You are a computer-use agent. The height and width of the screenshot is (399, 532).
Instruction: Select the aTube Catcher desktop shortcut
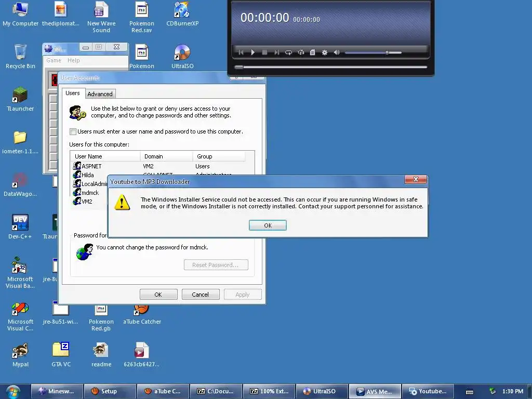click(142, 315)
